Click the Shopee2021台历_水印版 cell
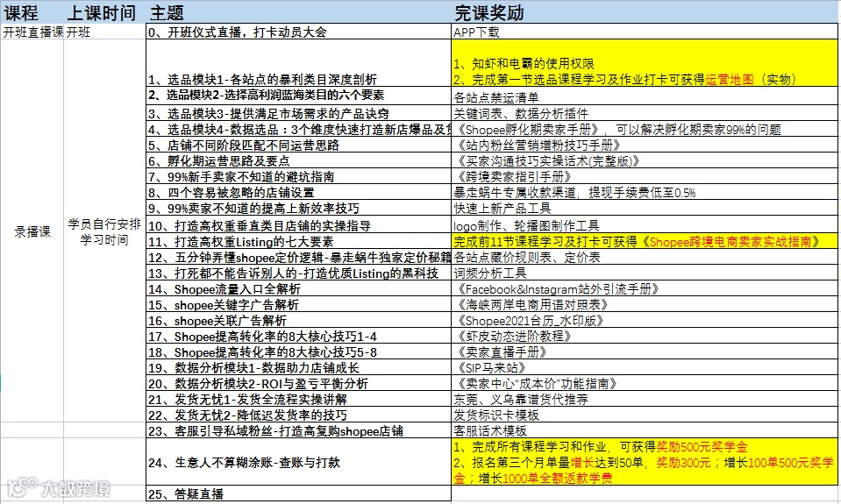Image resolution: width=841 pixels, height=504 pixels. pos(645,321)
